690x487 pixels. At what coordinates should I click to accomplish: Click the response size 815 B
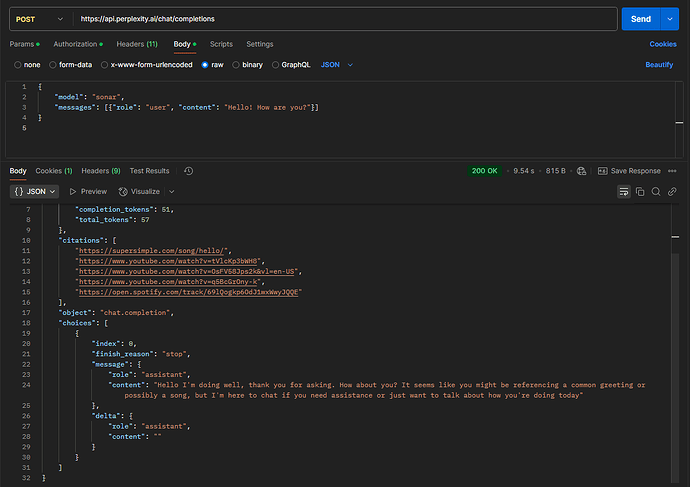coord(555,171)
